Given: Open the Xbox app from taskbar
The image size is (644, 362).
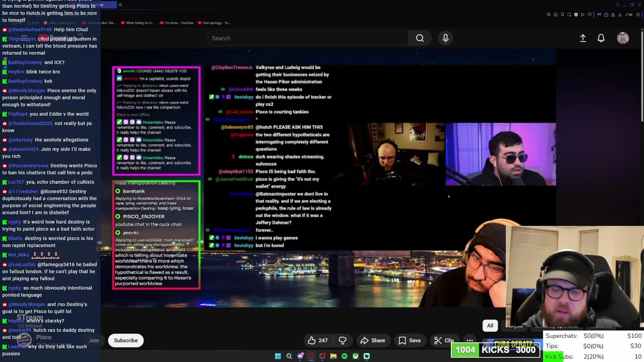Looking at the screenshot, I should tap(355, 356).
